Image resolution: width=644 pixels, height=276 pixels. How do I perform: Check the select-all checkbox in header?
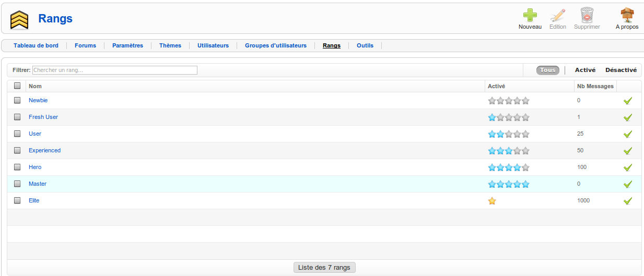click(x=17, y=86)
